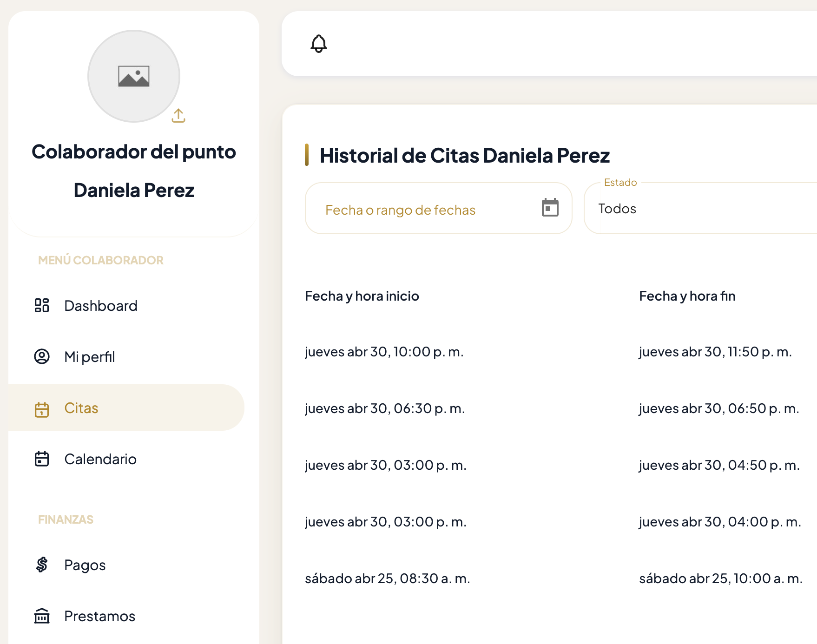817x644 pixels.
Task: Click the Prestamos bank icon
Action: click(42, 616)
